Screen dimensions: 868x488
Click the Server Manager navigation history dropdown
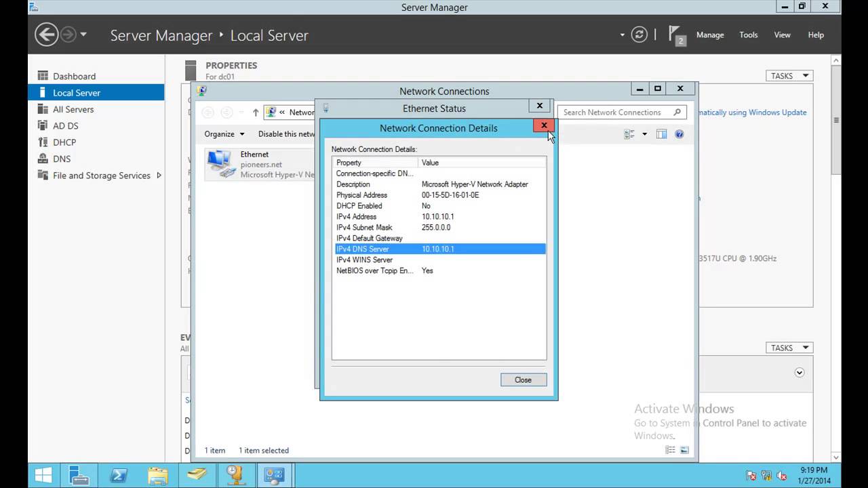pos(83,35)
